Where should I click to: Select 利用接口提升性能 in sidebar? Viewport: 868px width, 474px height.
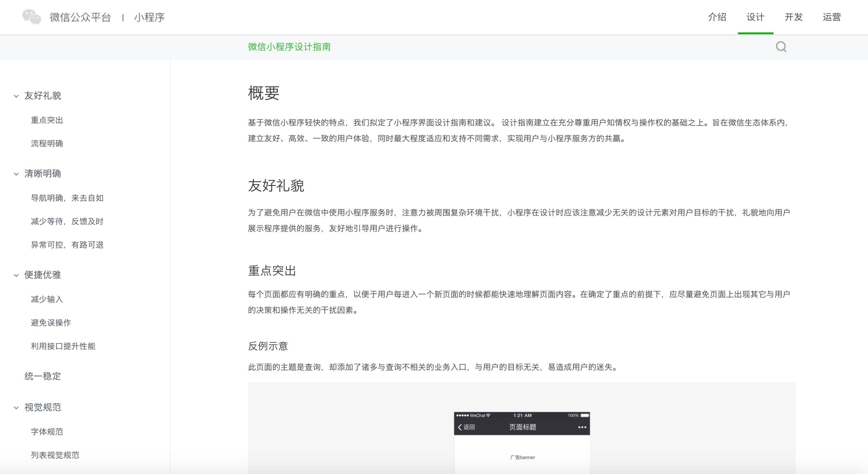(x=63, y=346)
